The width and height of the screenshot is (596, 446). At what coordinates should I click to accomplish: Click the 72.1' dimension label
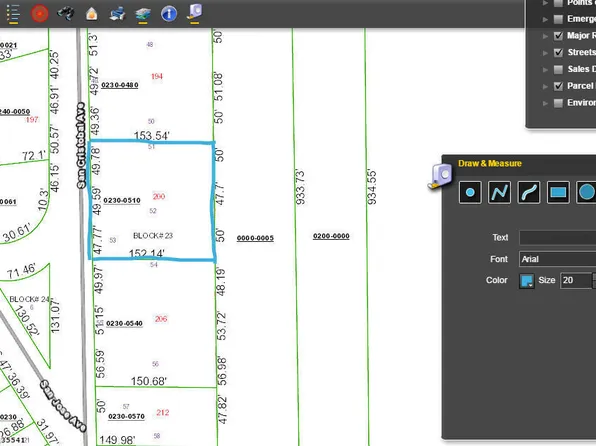pyautogui.click(x=34, y=156)
